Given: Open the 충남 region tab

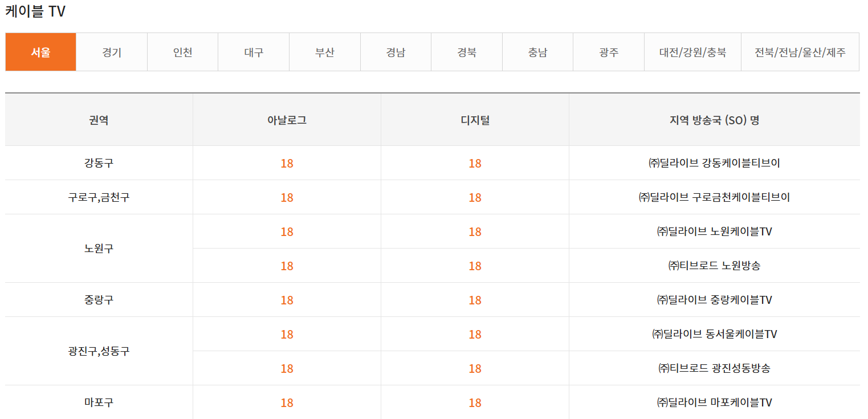Looking at the screenshot, I should click(537, 51).
